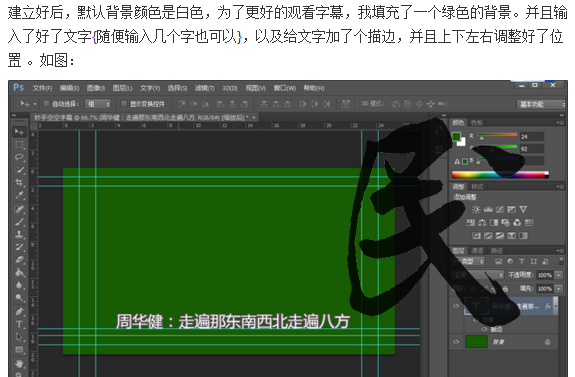
Task: Enable the 自动选择 checkbox
Action: click(47, 104)
